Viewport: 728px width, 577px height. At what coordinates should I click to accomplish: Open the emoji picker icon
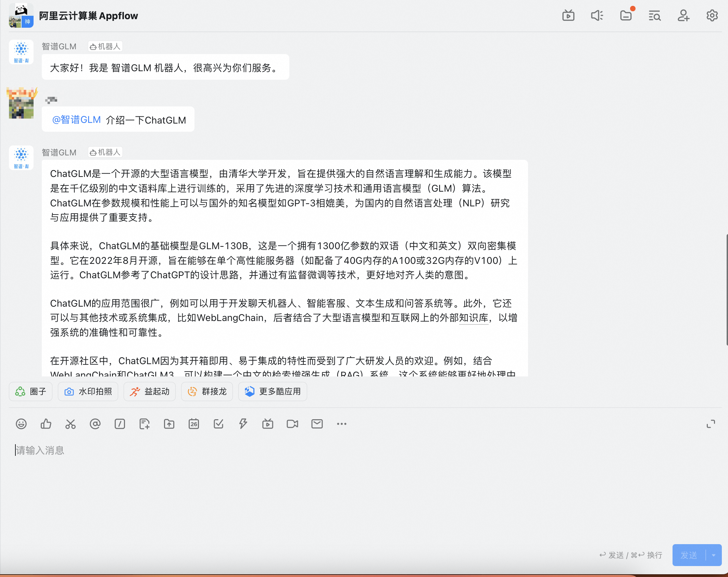coord(21,424)
